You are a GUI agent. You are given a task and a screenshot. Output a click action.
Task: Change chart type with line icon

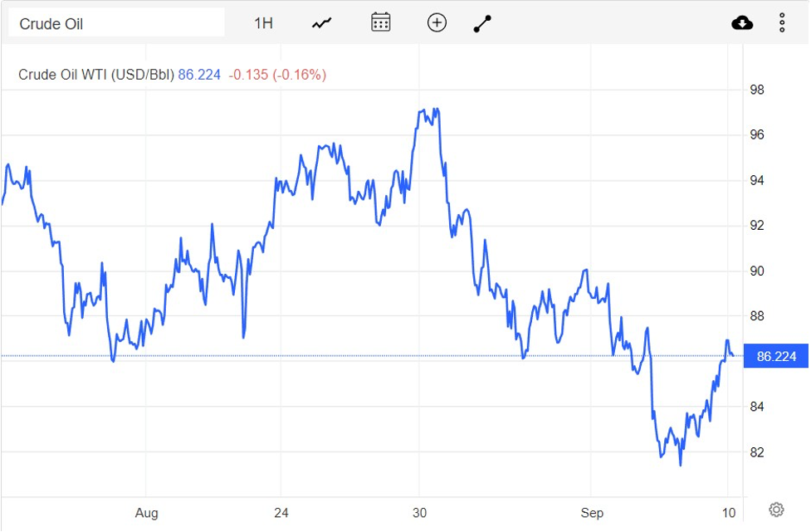click(322, 23)
